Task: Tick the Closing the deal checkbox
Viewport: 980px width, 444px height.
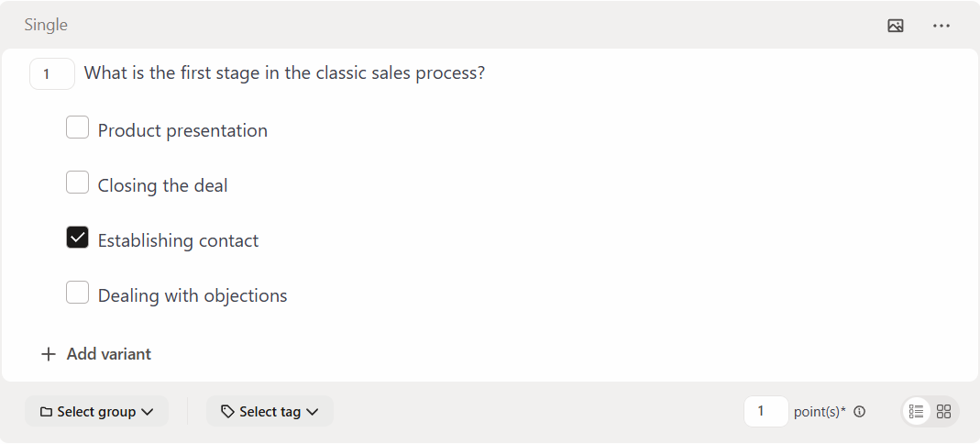Action: coord(78,183)
